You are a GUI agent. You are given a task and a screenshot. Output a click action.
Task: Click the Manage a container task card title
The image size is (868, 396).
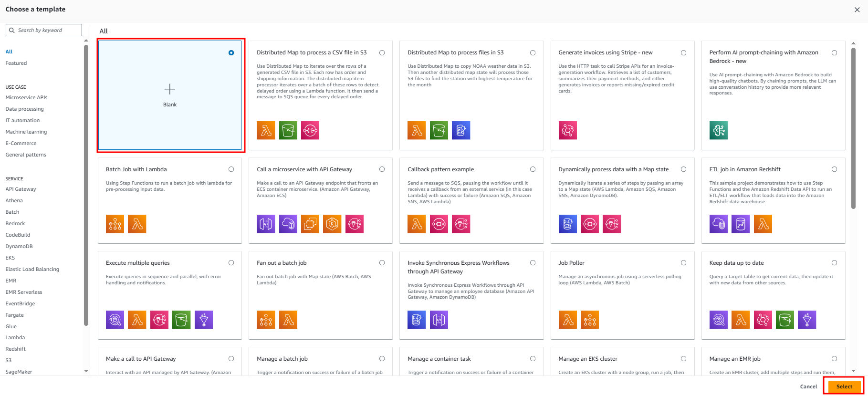tap(439, 359)
